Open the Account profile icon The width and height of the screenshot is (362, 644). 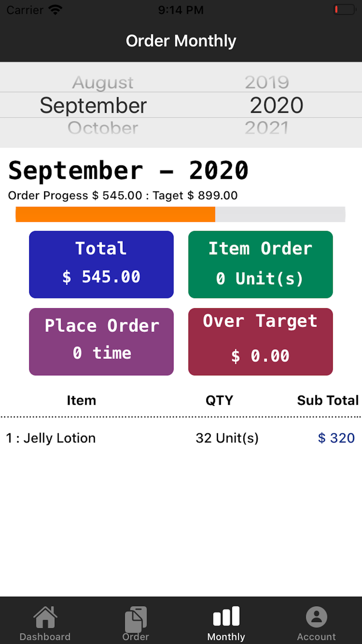click(316, 617)
